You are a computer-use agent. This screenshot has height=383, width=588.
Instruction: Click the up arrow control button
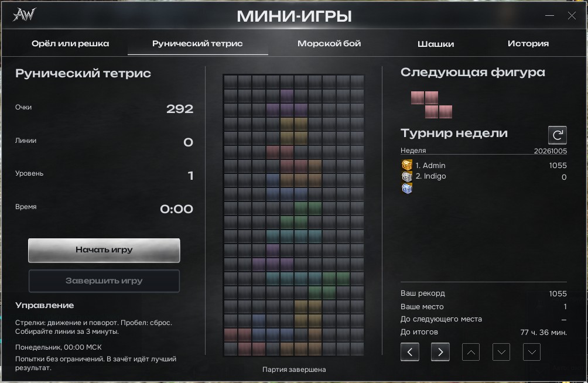471,352
